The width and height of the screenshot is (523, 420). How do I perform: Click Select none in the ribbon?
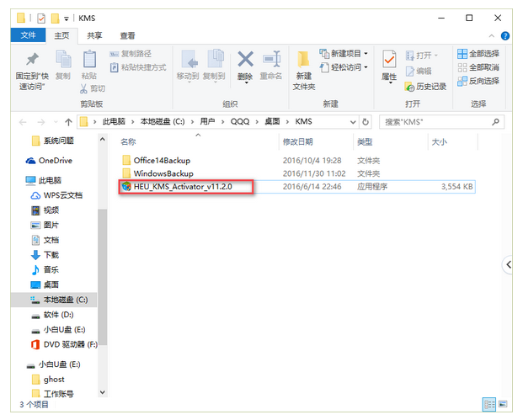(478, 67)
